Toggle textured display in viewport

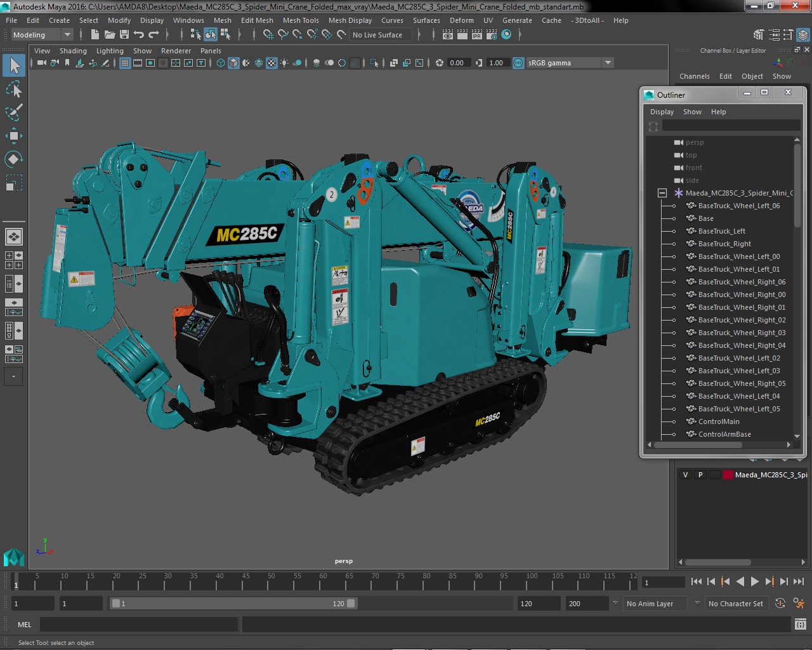pyautogui.click(x=272, y=63)
